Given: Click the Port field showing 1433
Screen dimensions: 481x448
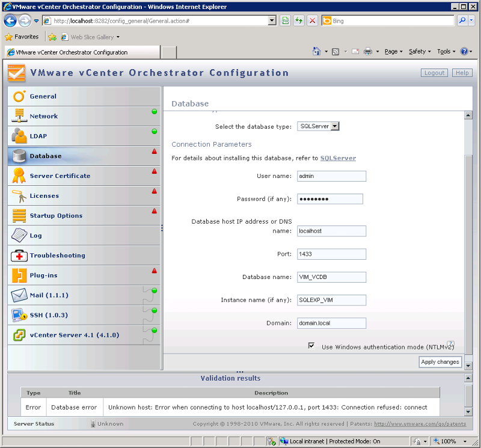Looking at the screenshot, I should [331, 254].
